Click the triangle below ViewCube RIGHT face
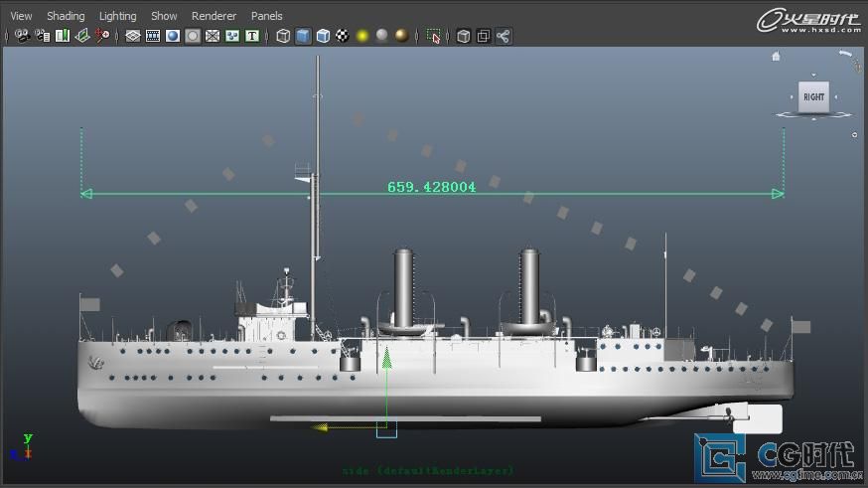This screenshot has width=868, height=488. 813,118
